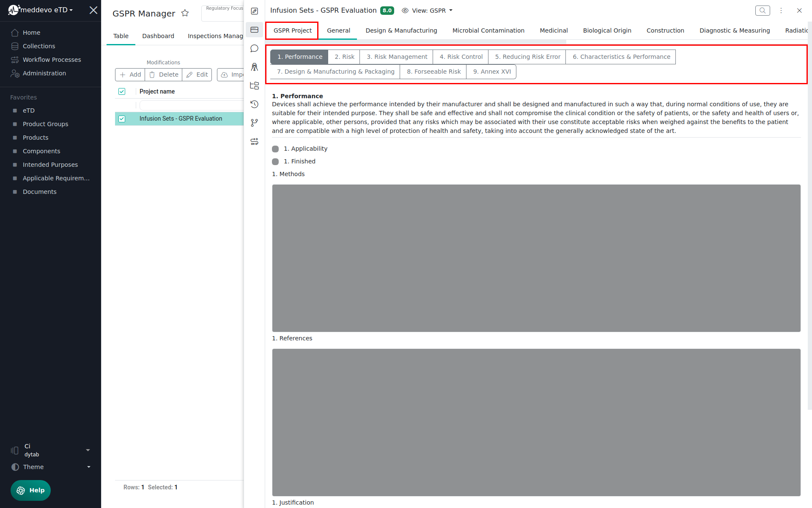Viewport: 812px width, 508px height.
Task: Select the 3. Risk Management tab
Action: (x=396, y=57)
